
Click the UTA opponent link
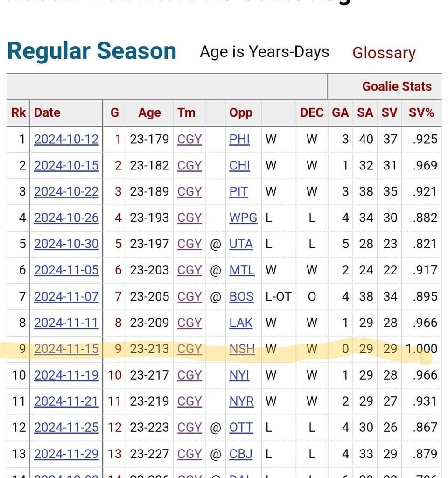(x=241, y=244)
